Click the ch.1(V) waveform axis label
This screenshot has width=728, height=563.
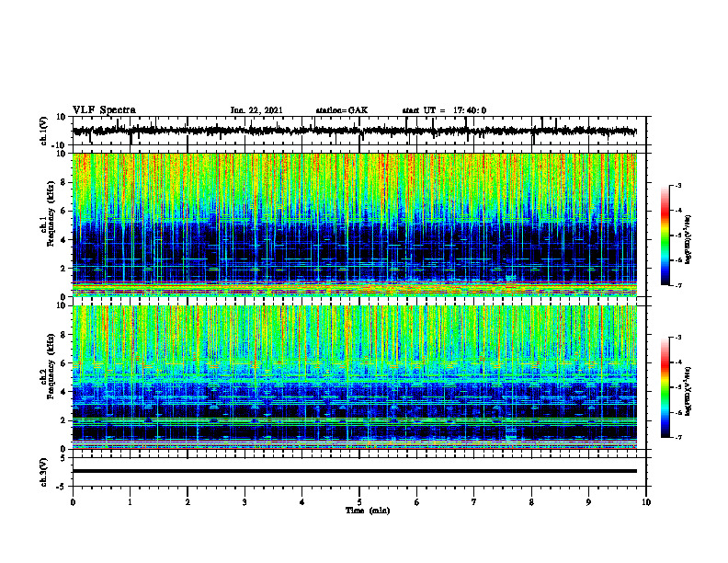tap(44, 131)
